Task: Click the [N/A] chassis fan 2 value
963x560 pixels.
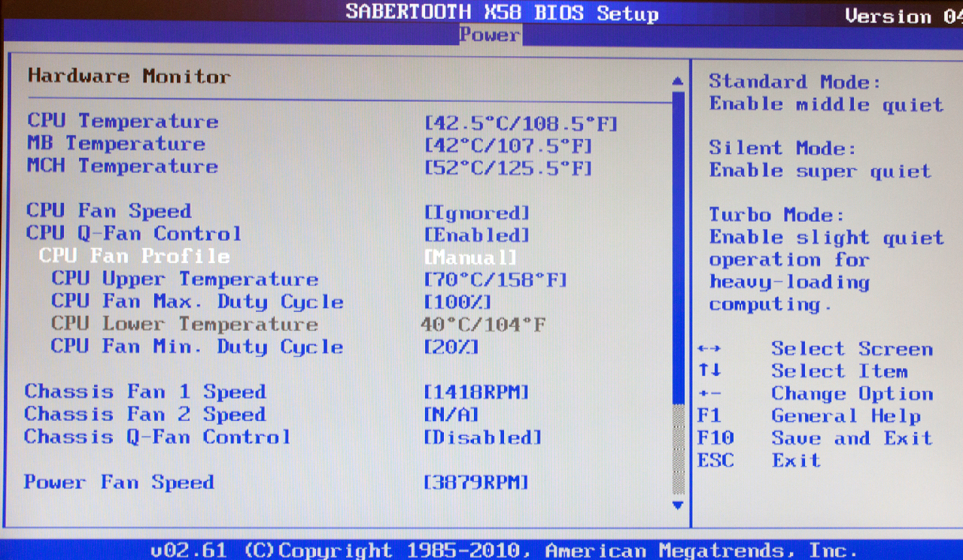Action: click(451, 414)
